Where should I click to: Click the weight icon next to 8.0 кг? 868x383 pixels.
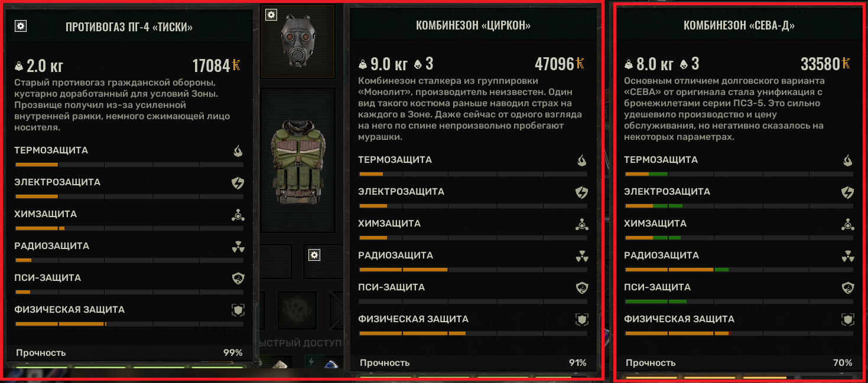[629, 64]
